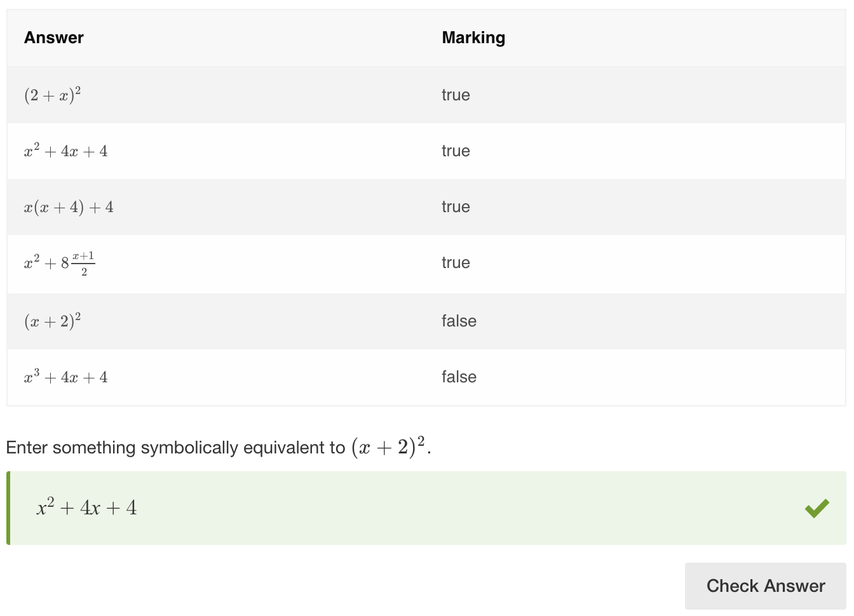Select the Answer column header
Screen dimensions: 854x616
tap(54, 38)
